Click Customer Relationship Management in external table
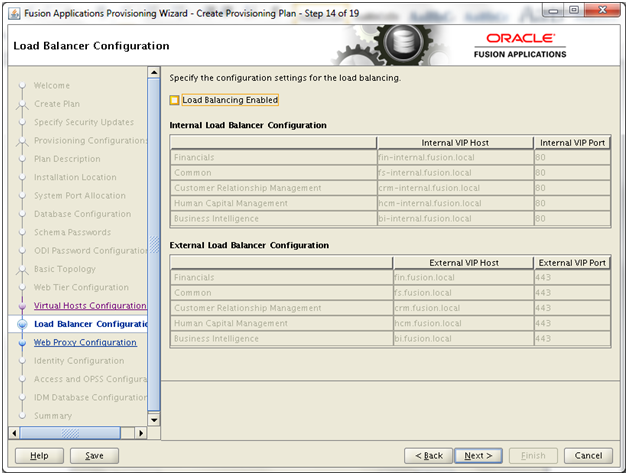The width and height of the screenshot is (628, 475). pyautogui.click(x=248, y=308)
